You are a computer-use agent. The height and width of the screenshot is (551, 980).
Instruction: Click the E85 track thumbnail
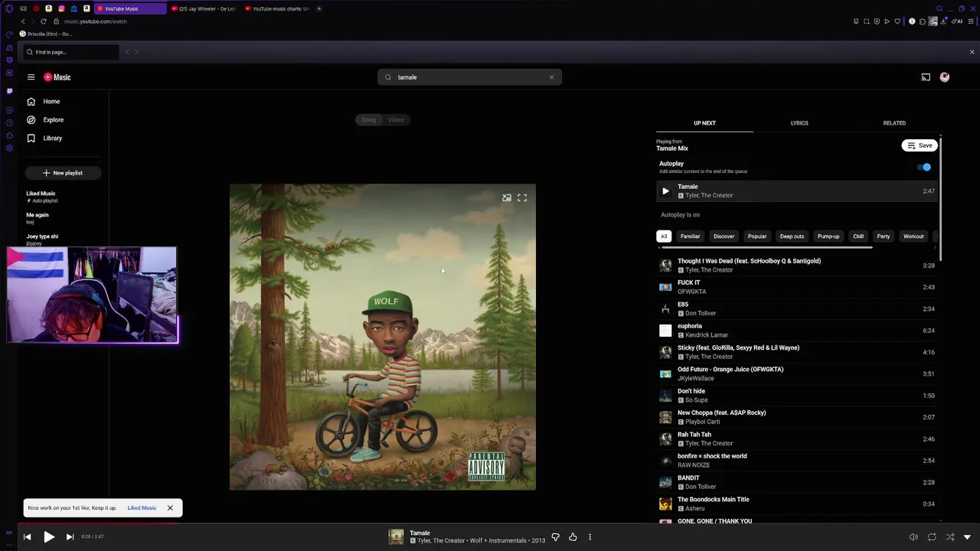(x=665, y=309)
